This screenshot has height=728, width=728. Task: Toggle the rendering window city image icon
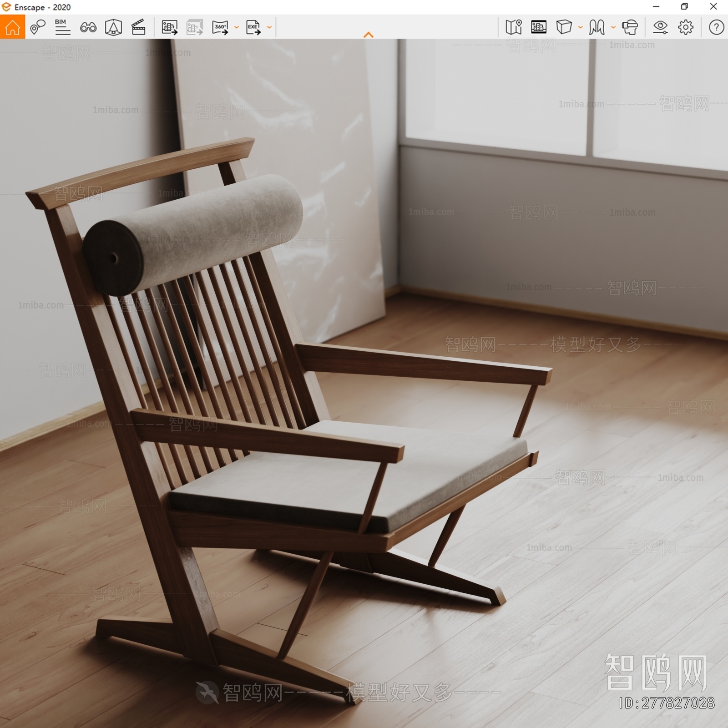(x=539, y=27)
